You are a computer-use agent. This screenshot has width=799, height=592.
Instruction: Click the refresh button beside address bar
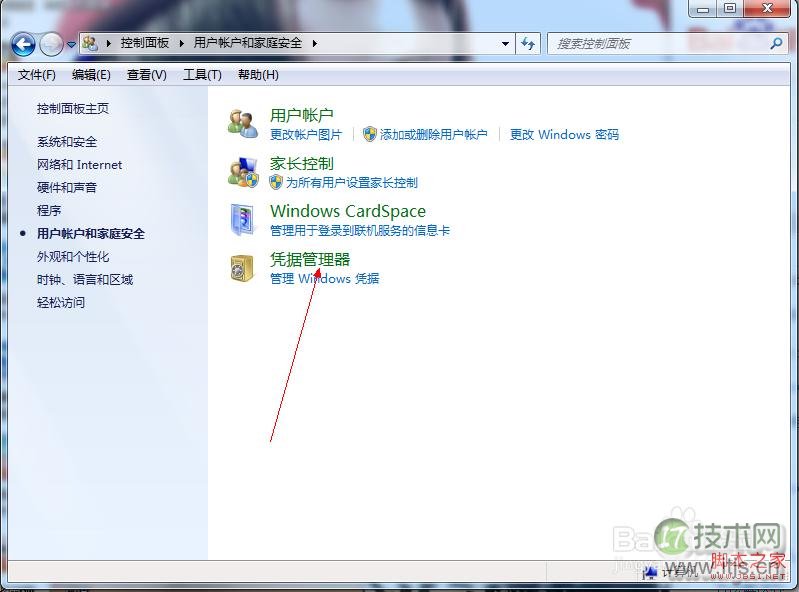tap(528, 44)
